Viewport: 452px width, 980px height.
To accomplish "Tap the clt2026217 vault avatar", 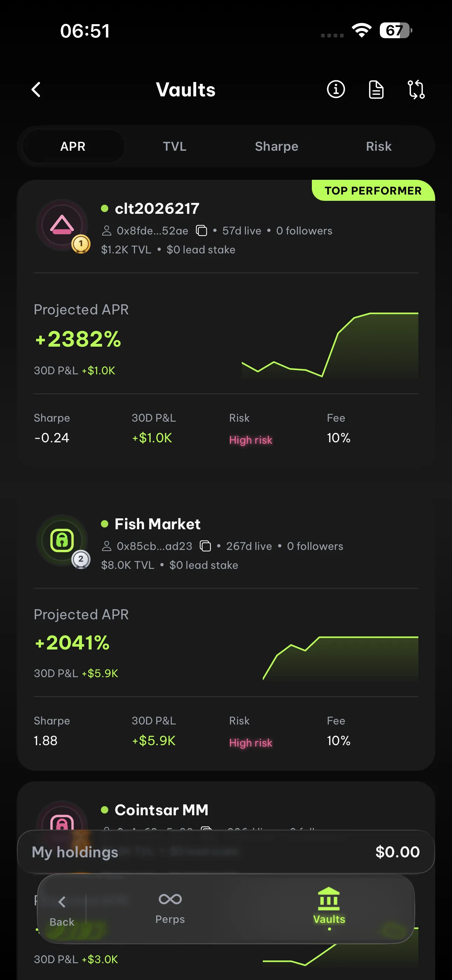I will (x=62, y=225).
